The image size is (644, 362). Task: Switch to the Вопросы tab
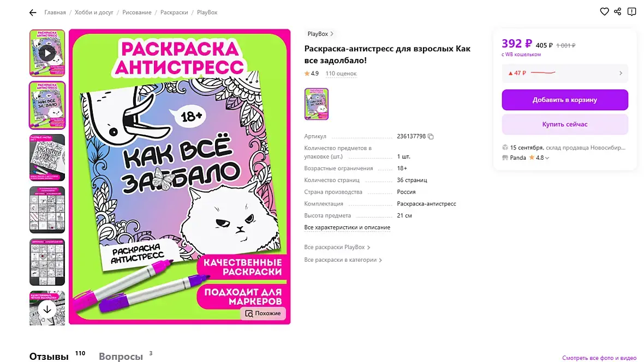[x=121, y=356]
